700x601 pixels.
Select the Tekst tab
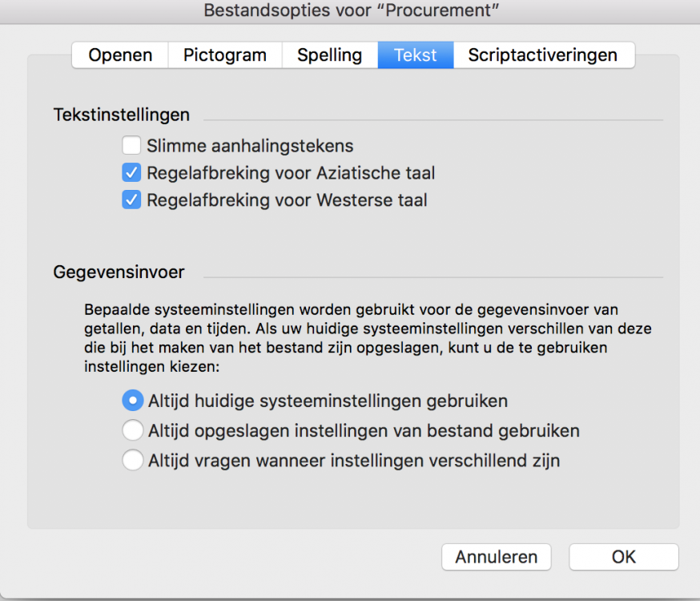415,55
